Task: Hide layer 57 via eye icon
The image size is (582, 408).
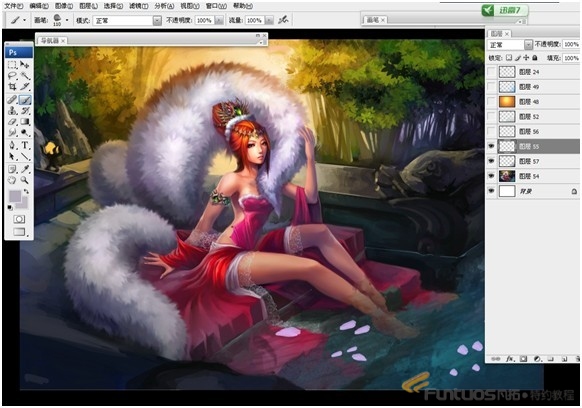Action: (491, 161)
